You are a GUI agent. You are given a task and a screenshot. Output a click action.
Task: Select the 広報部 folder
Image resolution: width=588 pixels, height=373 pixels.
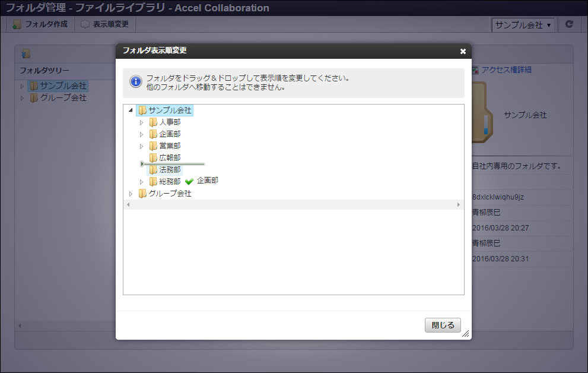coord(170,158)
